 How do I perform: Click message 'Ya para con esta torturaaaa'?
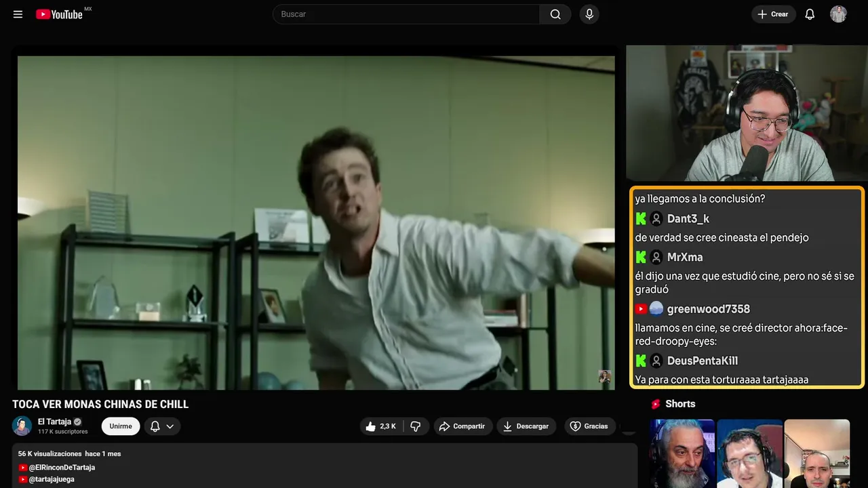(x=722, y=380)
